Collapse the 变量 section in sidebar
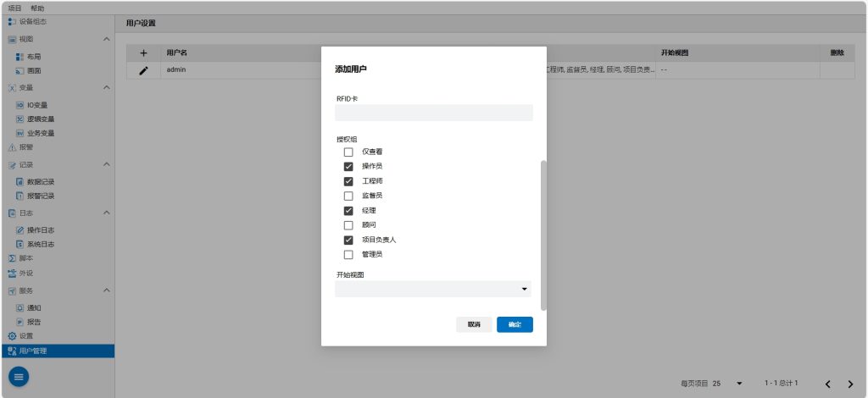 106,87
